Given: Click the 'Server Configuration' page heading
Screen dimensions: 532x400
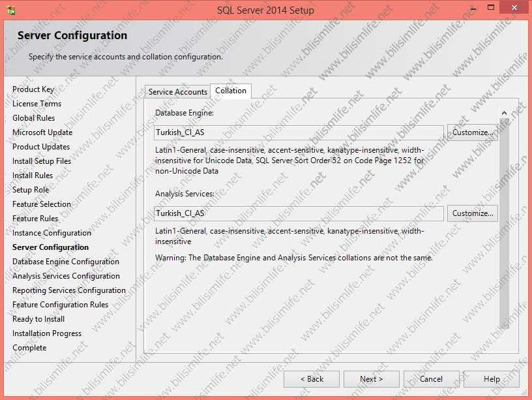Looking at the screenshot, I should click(x=72, y=35).
